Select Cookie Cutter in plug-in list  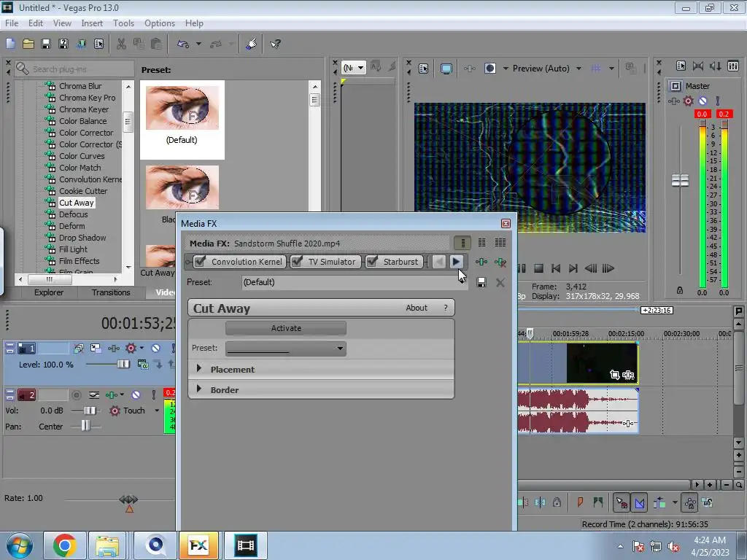coord(83,191)
